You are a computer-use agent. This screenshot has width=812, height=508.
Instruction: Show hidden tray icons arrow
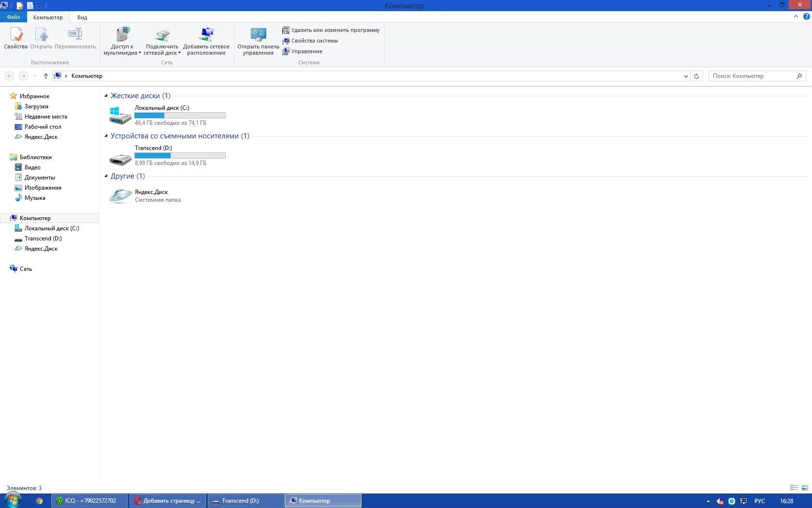click(708, 501)
